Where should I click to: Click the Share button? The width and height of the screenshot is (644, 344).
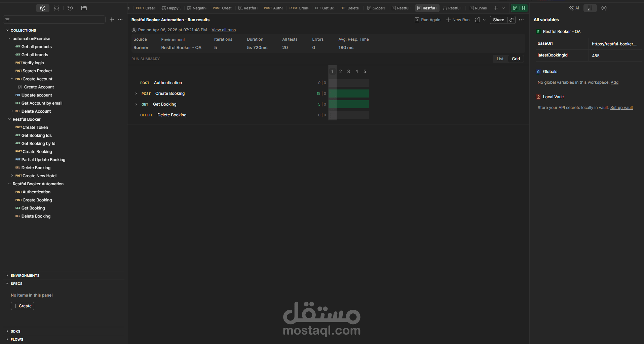pyautogui.click(x=498, y=20)
